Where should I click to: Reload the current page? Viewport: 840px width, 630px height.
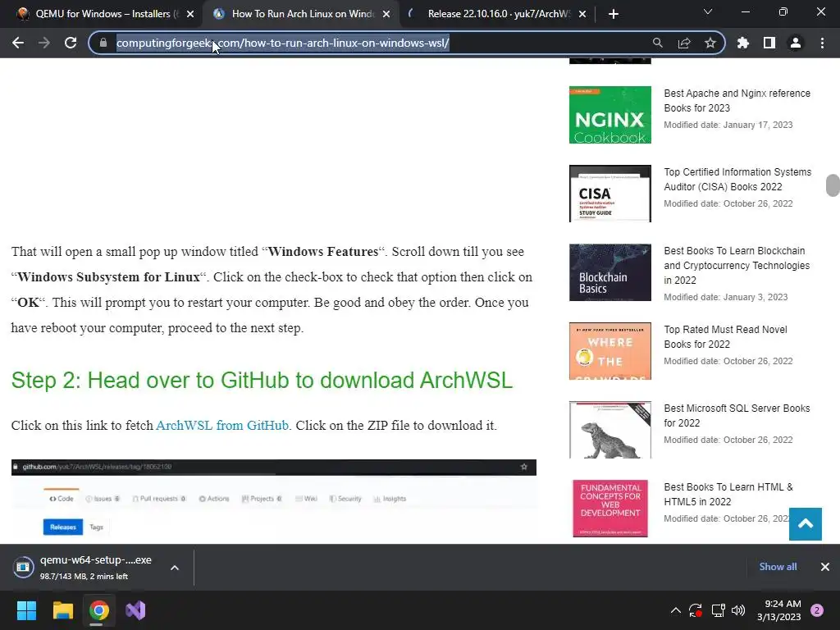[71, 43]
